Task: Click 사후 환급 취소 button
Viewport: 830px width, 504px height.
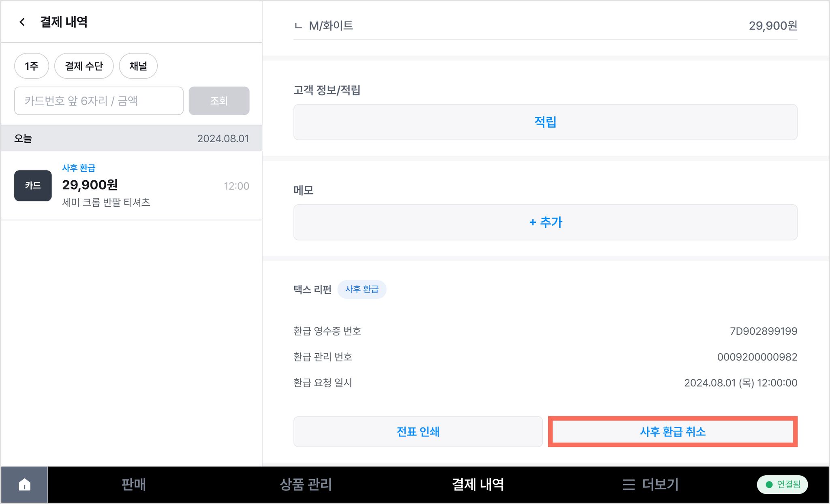Action: tap(673, 431)
